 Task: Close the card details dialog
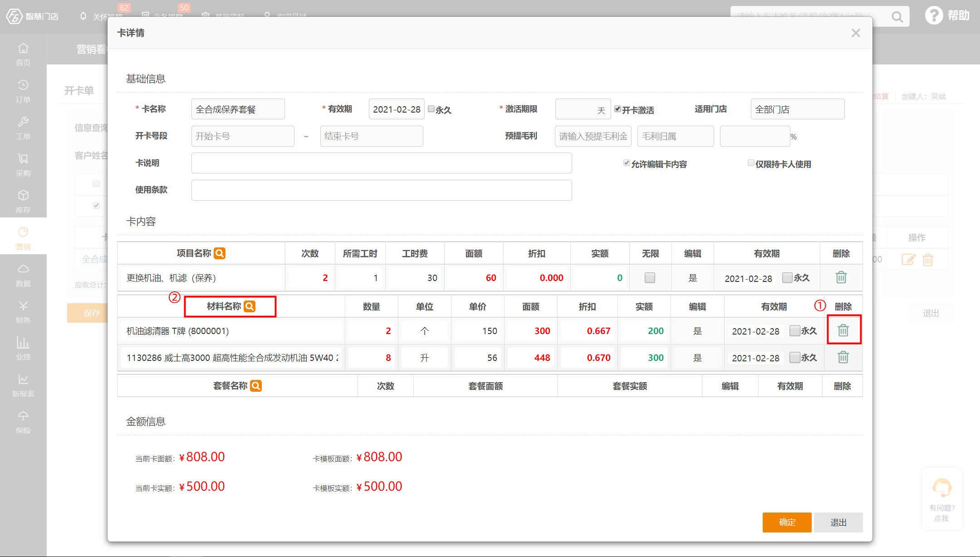pos(856,33)
